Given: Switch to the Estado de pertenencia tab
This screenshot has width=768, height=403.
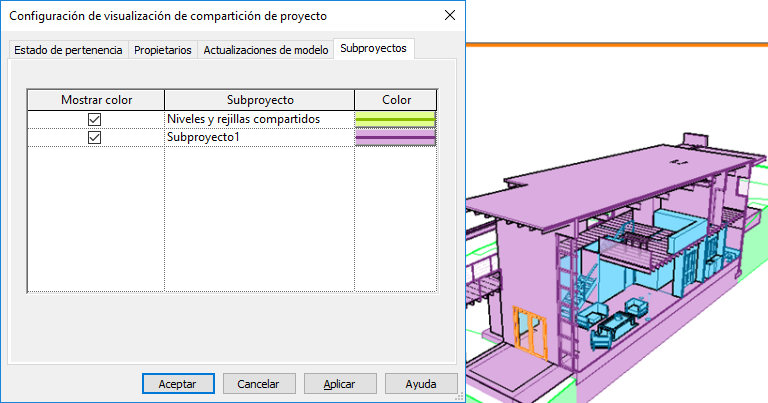Looking at the screenshot, I should click(68, 50).
